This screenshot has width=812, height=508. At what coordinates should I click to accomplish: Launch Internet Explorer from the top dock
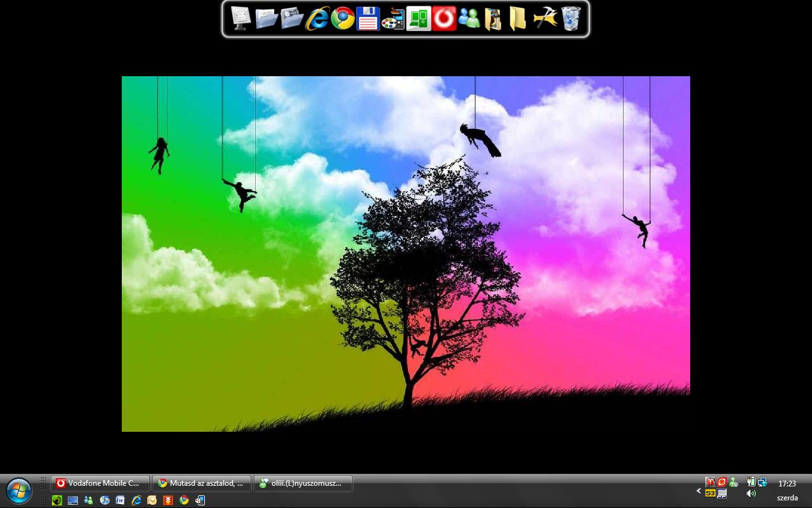click(x=317, y=18)
